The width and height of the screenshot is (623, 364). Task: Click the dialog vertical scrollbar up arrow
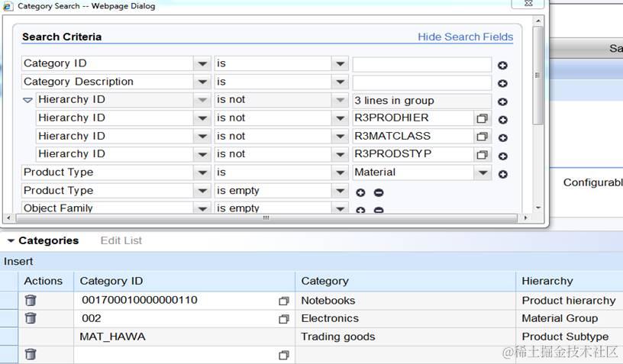coord(538,21)
